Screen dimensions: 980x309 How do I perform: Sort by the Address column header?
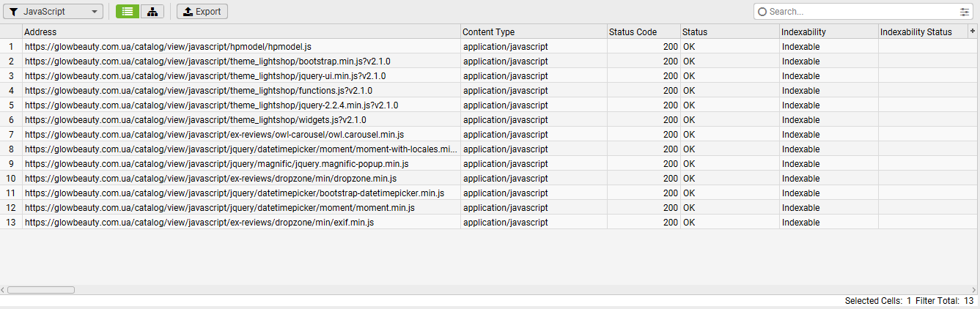240,32
